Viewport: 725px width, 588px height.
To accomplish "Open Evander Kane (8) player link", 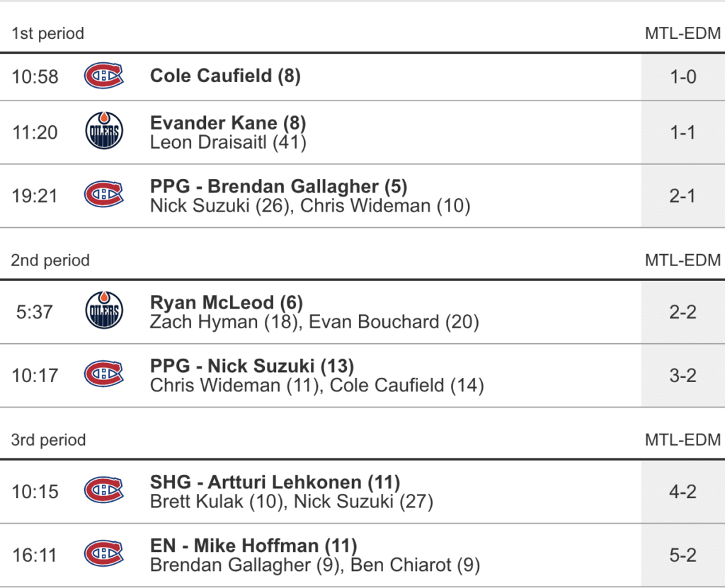I will coord(228,123).
